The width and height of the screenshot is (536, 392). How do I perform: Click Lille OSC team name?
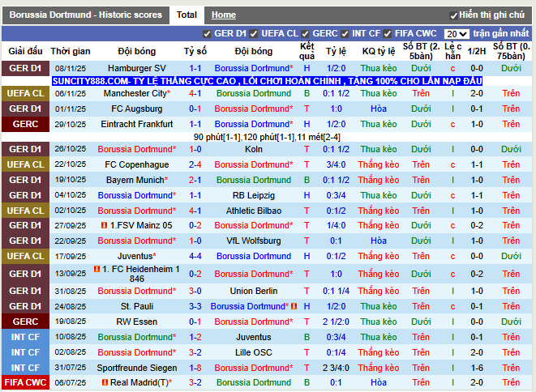254,352
